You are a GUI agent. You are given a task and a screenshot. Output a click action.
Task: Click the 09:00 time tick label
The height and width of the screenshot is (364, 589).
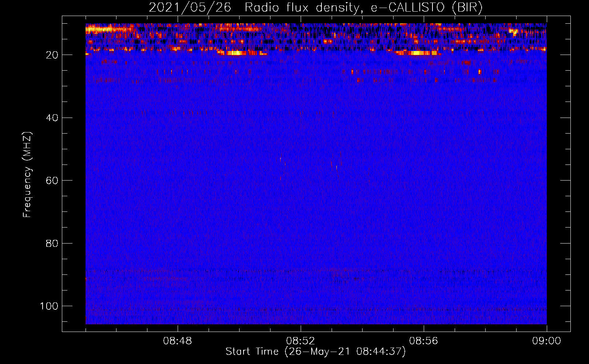tap(546, 341)
